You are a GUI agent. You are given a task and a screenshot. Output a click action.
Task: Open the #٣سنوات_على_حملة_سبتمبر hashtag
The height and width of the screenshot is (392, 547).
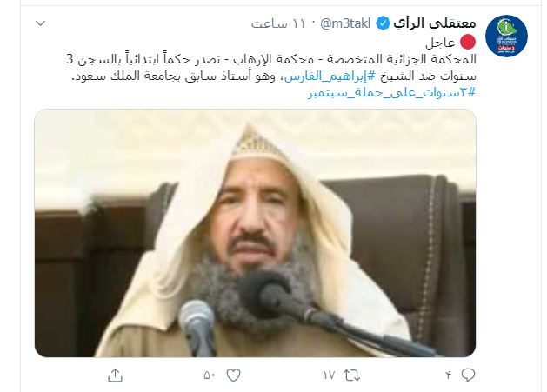pos(391,93)
